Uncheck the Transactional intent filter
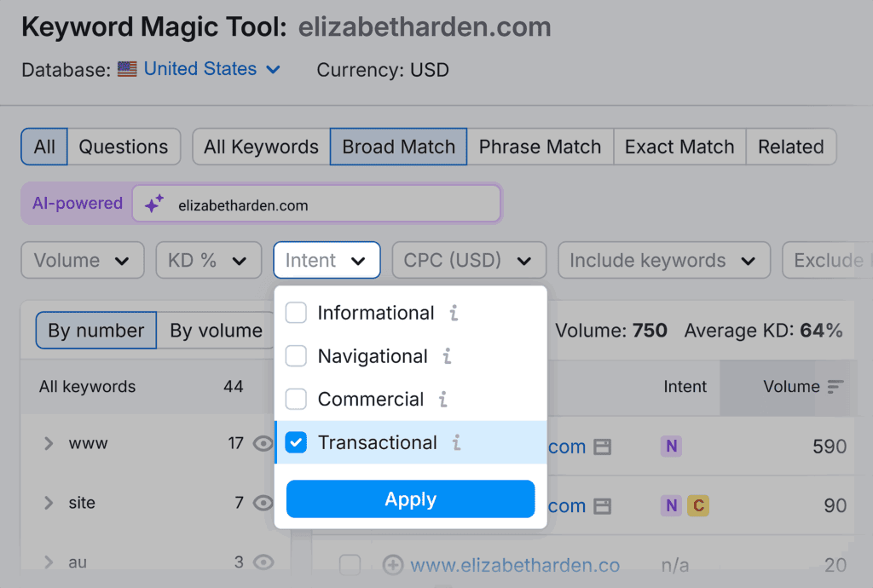Screen dimensions: 873x588 point(296,442)
